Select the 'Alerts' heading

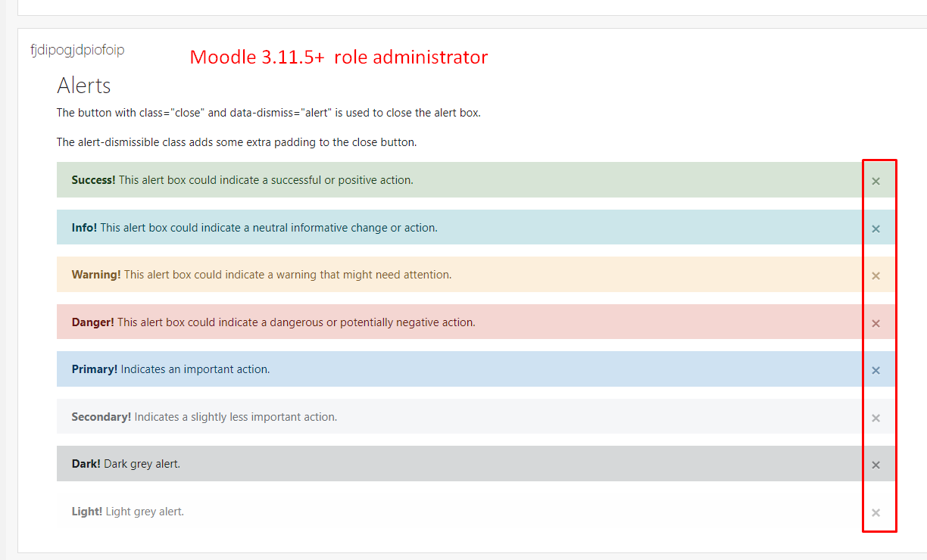point(84,86)
